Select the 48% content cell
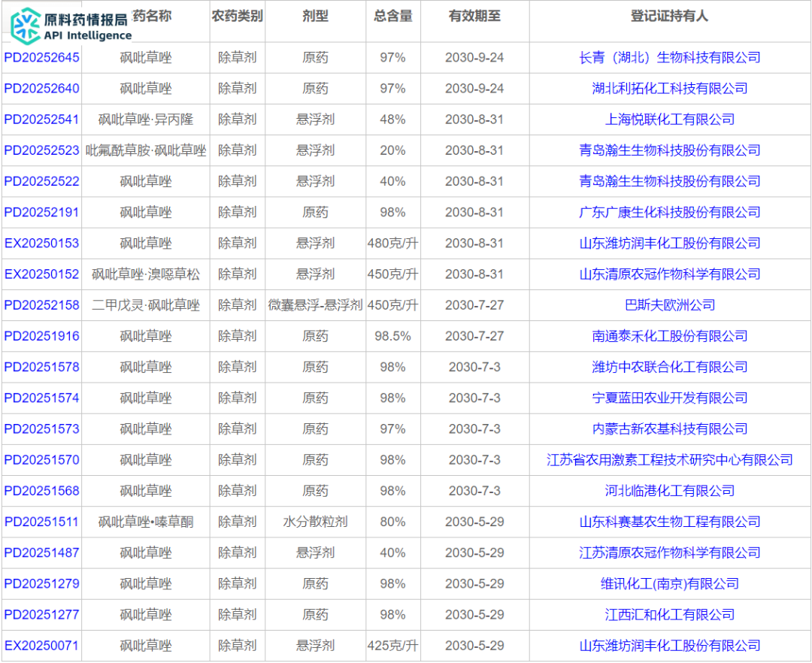 point(393,120)
